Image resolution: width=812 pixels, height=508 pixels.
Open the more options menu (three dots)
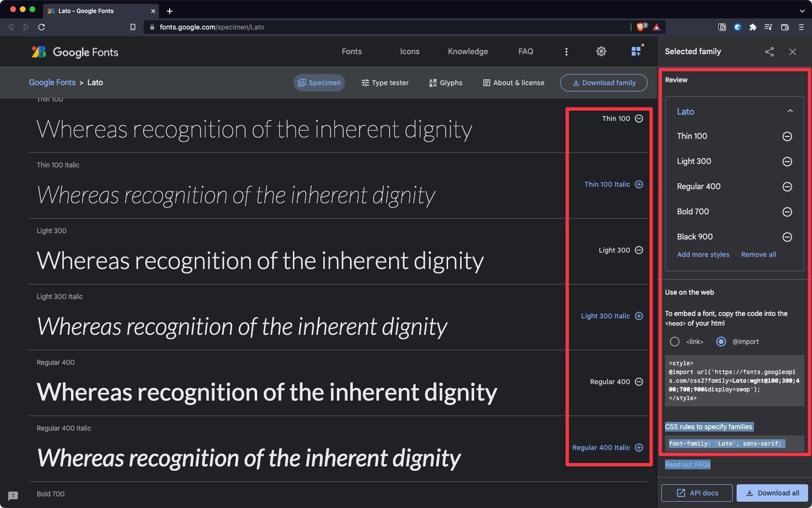566,52
